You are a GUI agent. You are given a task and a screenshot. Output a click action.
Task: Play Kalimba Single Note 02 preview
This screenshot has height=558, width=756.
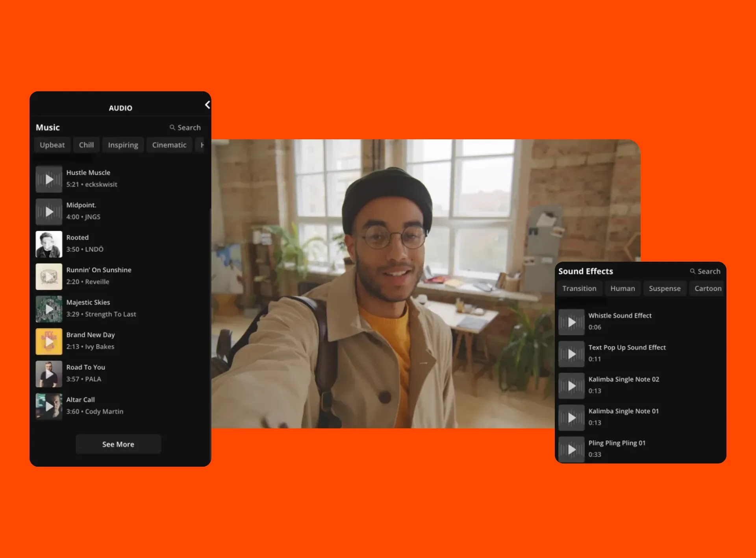pos(571,386)
